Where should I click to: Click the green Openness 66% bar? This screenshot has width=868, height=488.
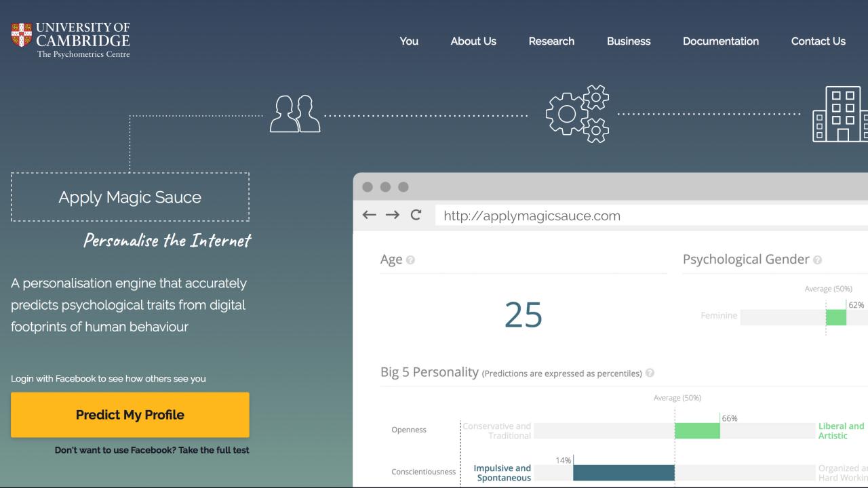coord(697,430)
